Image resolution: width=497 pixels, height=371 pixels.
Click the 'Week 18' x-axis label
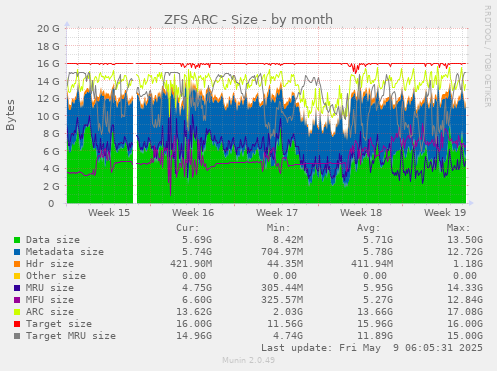click(361, 213)
